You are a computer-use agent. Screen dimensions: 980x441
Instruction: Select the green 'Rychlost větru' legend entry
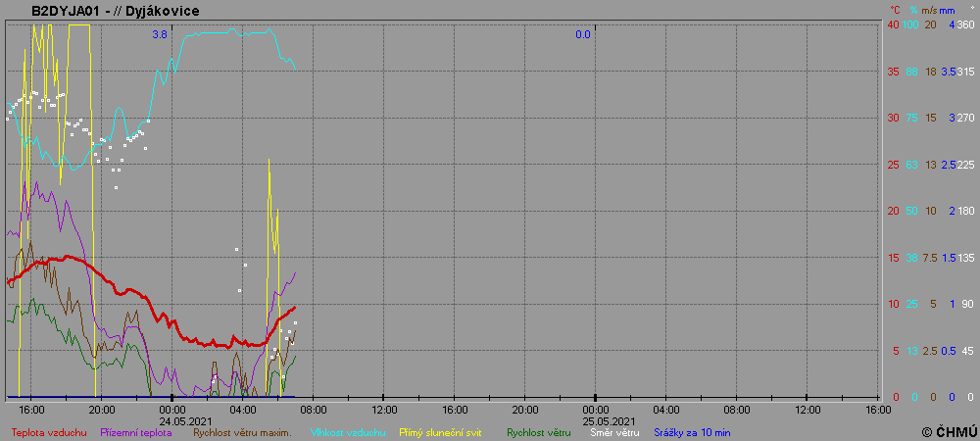(x=538, y=432)
